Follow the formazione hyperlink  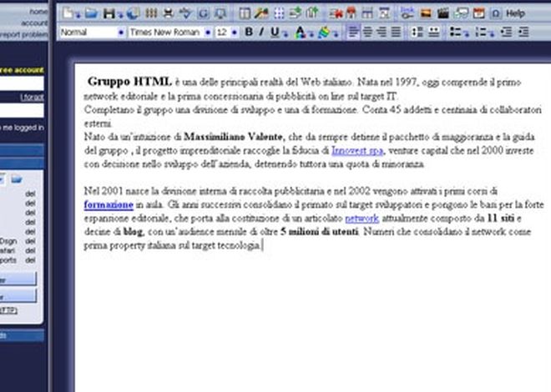click(x=109, y=204)
